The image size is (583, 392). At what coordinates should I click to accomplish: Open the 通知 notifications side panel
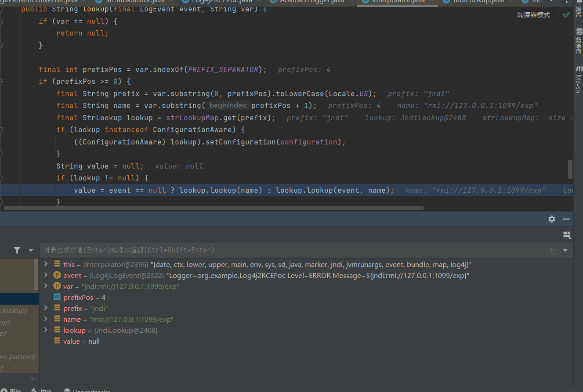578,9
